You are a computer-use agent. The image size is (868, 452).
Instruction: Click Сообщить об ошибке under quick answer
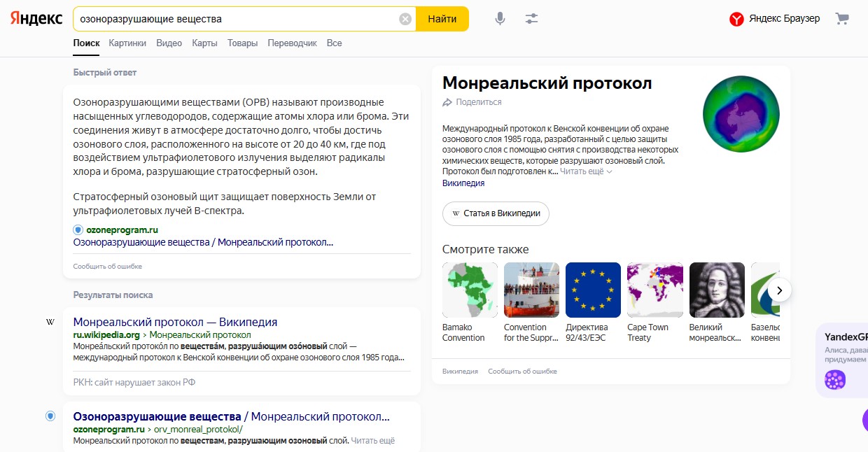(x=108, y=267)
